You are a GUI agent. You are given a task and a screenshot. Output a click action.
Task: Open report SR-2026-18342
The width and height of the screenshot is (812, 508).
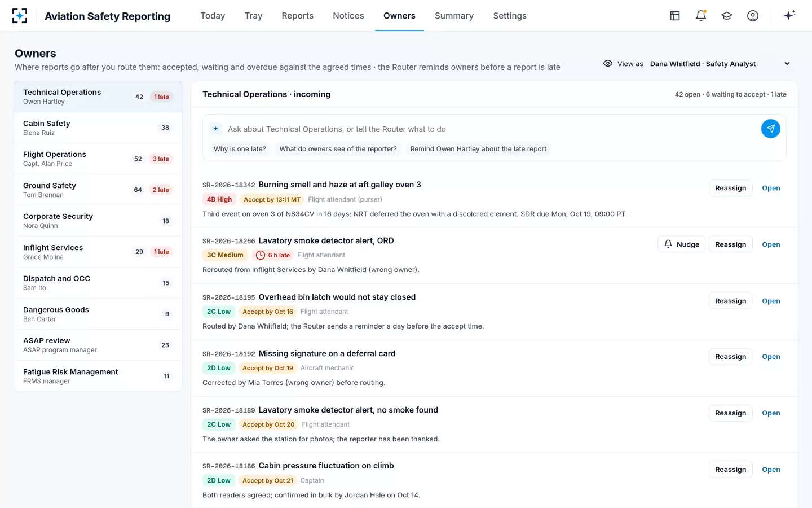(771, 188)
